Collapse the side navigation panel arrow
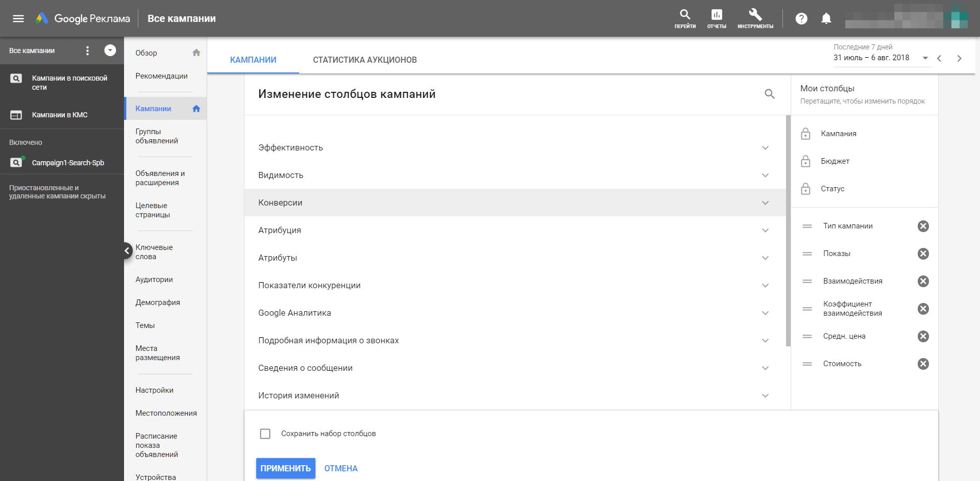 point(127,250)
